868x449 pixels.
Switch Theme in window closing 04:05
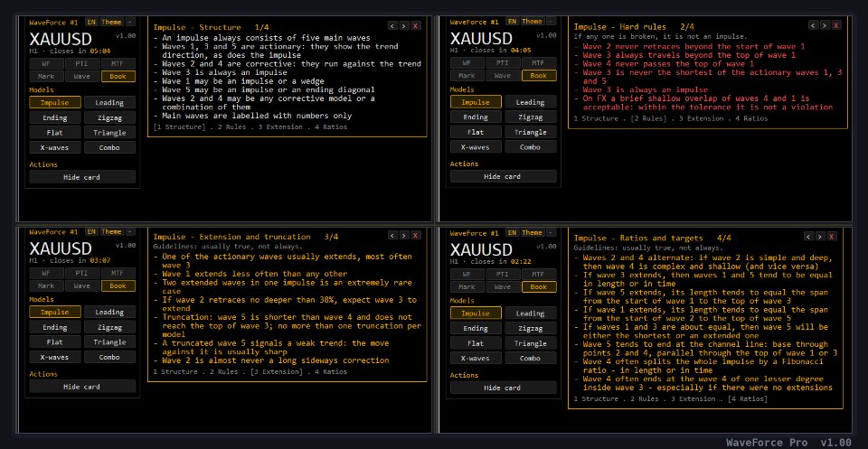tap(532, 22)
